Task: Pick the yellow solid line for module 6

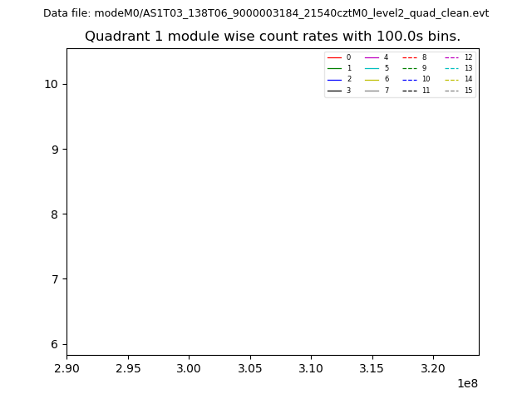Action: click(x=372, y=79)
